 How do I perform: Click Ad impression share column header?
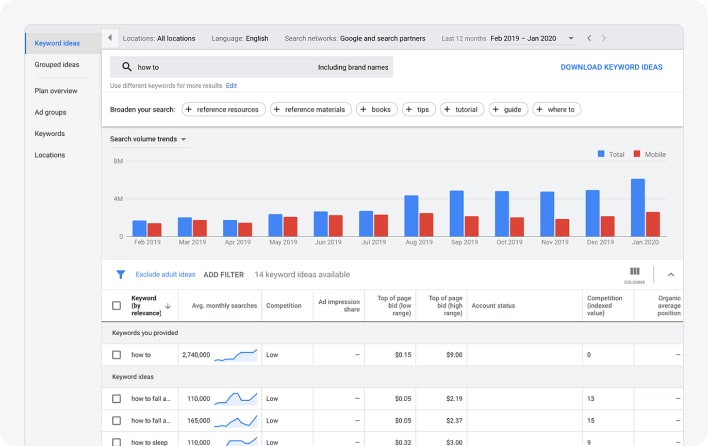click(339, 306)
